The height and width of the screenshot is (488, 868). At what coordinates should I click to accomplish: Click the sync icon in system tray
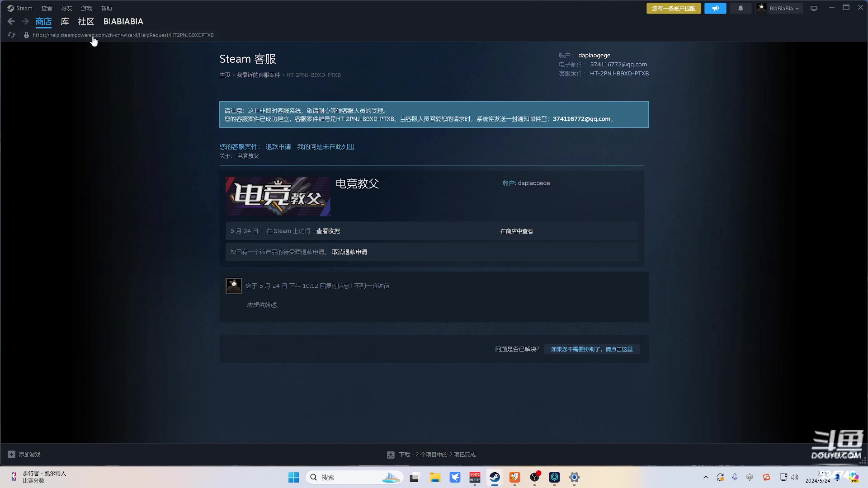[720, 477]
